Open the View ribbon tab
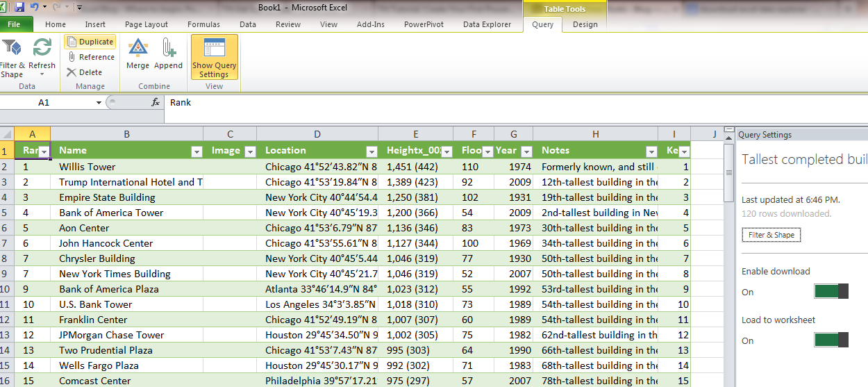The image size is (868, 387). [329, 24]
